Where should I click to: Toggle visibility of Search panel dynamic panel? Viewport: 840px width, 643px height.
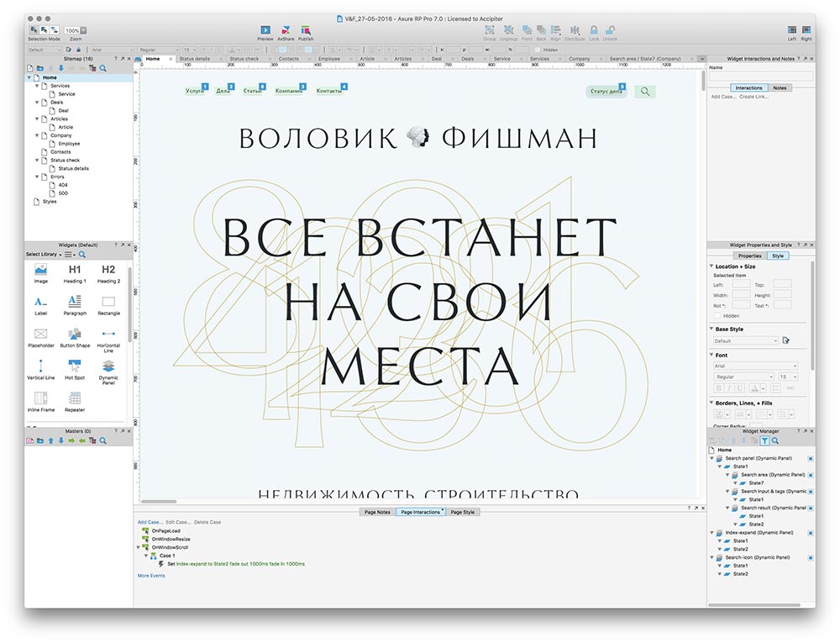(810, 458)
